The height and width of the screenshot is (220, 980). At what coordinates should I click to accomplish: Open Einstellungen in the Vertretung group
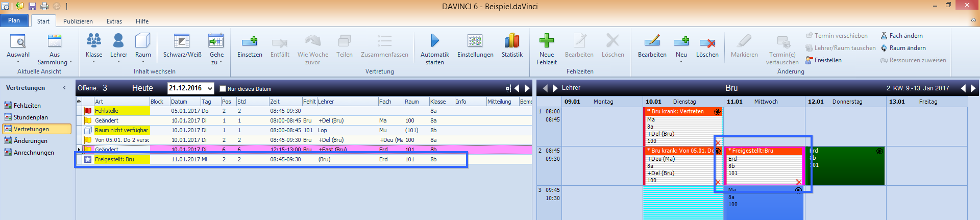[475, 46]
